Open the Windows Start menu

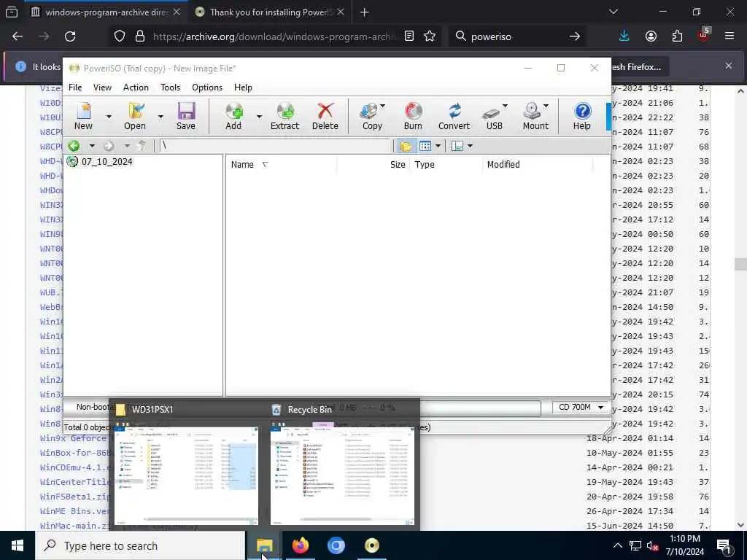[18, 545]
